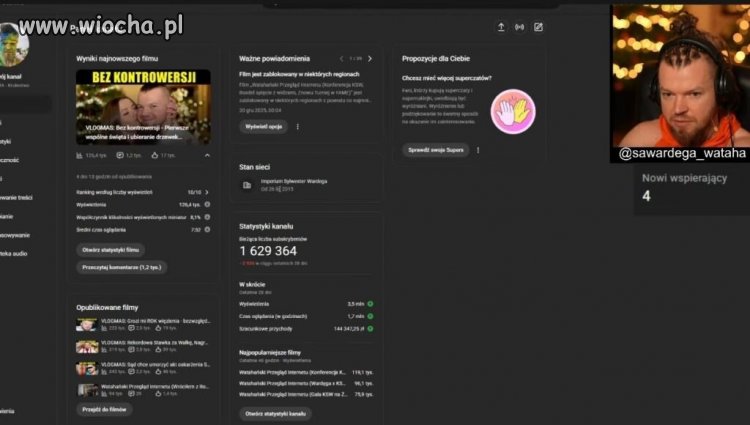Viewport: 750px width, 425px height.
Task: Go to next notification with the right arrow
Action: coord(370,58)
